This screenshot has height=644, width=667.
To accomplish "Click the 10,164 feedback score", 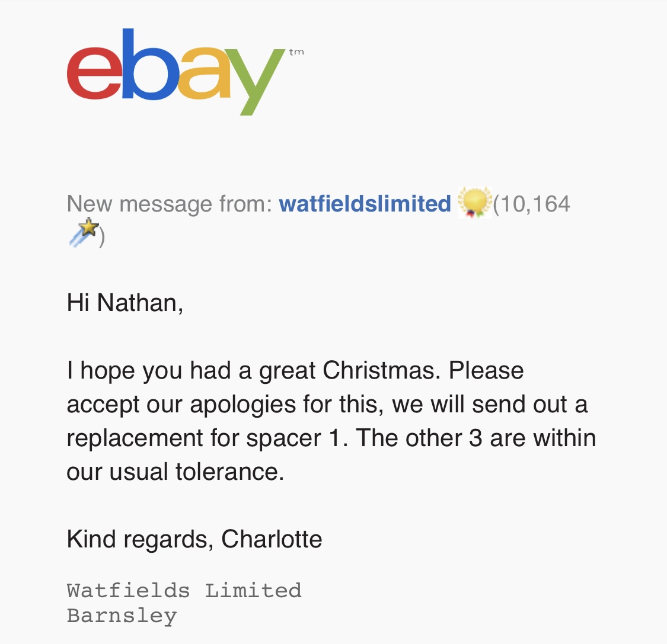I will (x=535, y=204).
